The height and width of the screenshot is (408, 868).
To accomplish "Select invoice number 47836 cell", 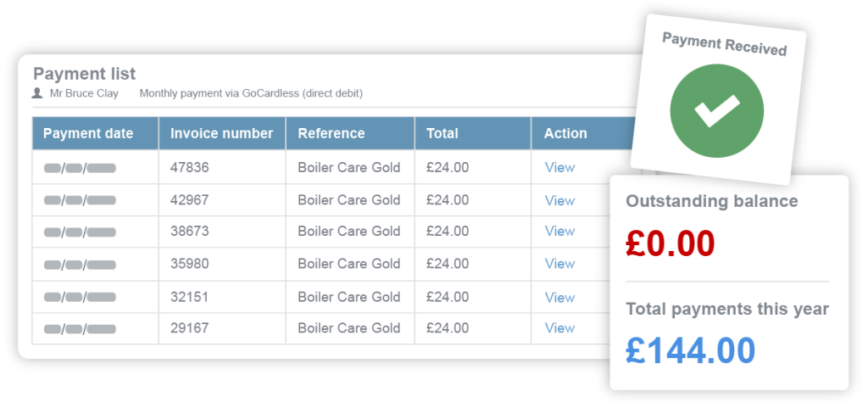I will coord(190,167).
